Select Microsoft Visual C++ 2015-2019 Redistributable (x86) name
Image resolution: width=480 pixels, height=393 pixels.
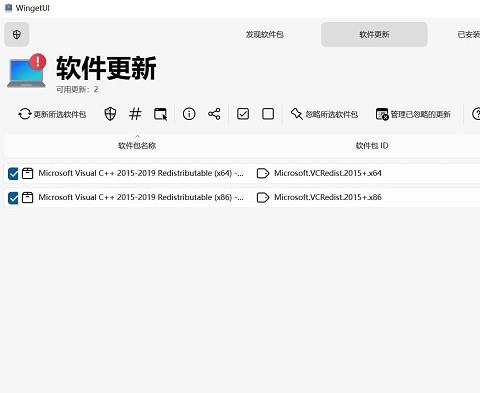[141, 197]
